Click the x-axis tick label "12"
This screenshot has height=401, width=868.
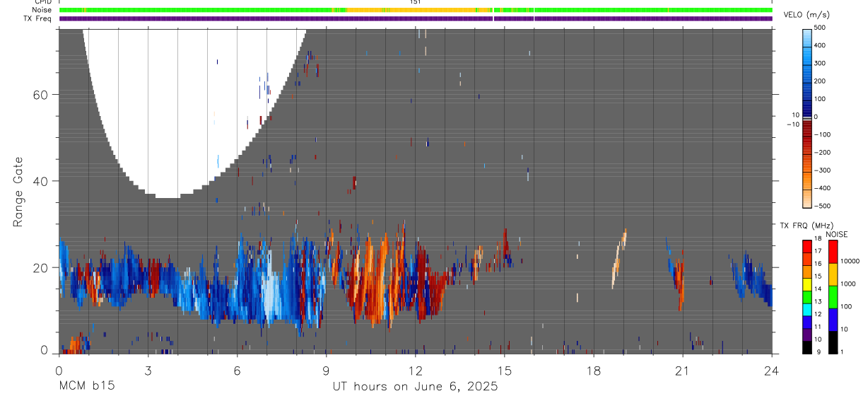(415, 369)
